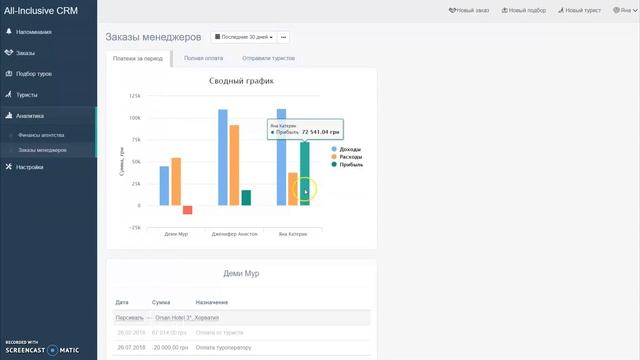
Task: Click Дженифер Анистон's green profit bar
Action: coord(246,198)
